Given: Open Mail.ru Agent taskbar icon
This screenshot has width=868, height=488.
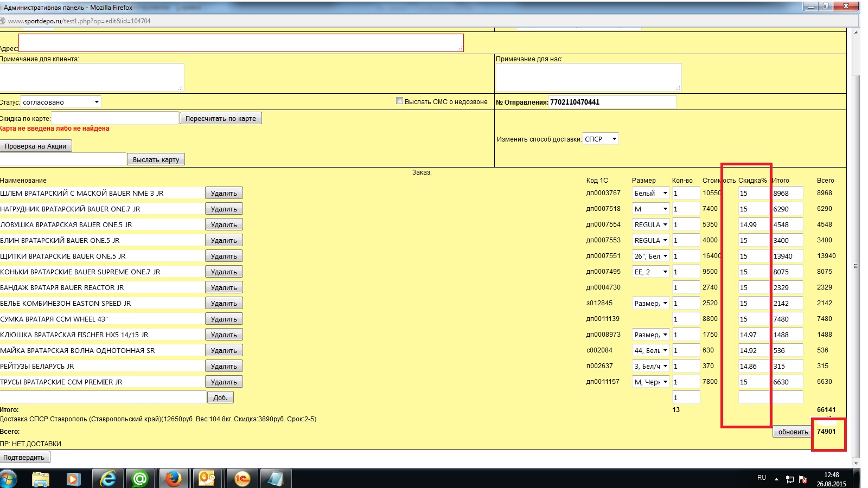Looking at the screenshot, I should pyautogui.click(x=140, y=479).
